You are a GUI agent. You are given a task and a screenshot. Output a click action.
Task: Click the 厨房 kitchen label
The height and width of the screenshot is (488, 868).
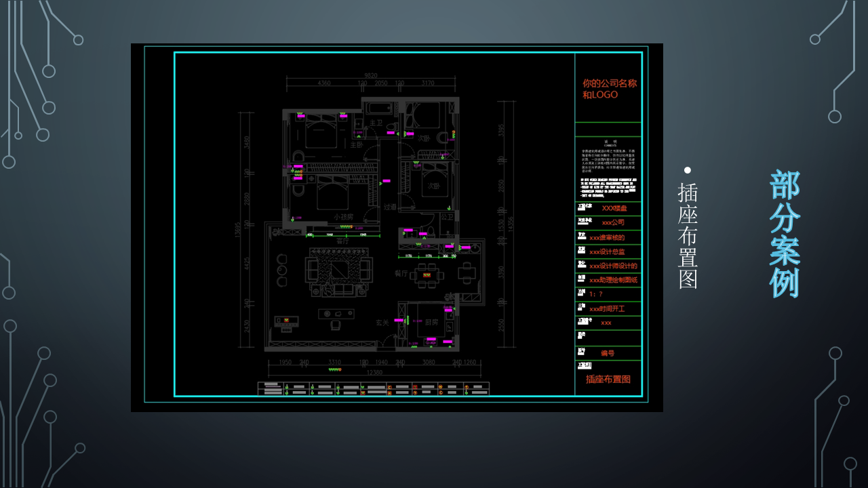tap(432, 323)
